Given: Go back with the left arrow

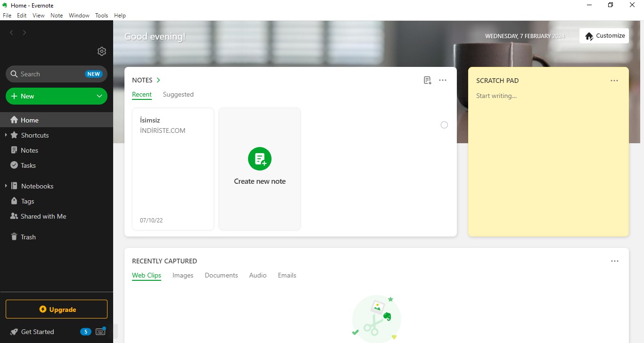Looking at the screenshot, I should [x=12, y=33].
